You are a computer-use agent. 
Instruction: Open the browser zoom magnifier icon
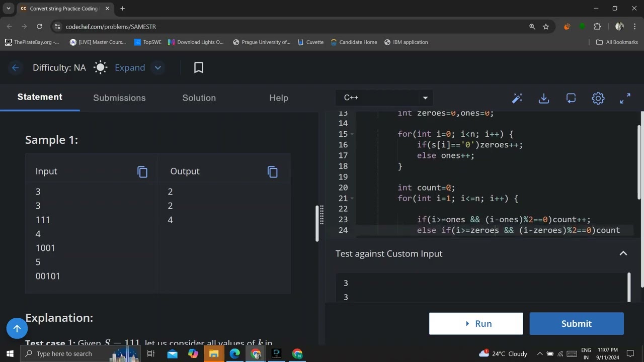pos(532,27)
